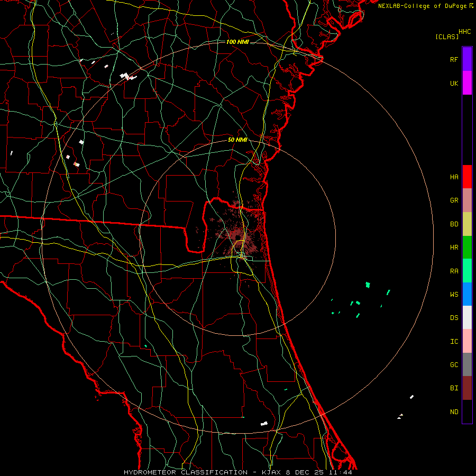The height and width of the screenshot is (476, 476).
Task: Select the BD yellow legend swatch
Action: tap(467, 224)
